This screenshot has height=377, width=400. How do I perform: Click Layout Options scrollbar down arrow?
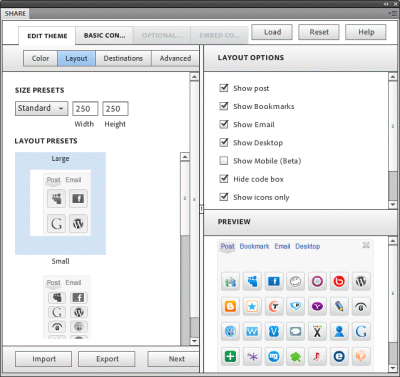tap(393, 204)
